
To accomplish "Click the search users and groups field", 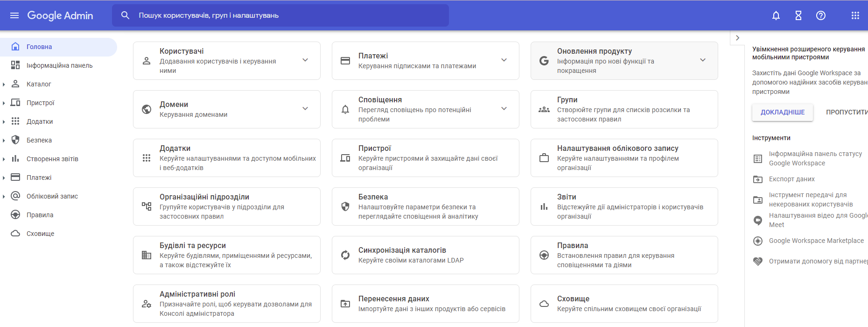I will click(x=280, y=15).
